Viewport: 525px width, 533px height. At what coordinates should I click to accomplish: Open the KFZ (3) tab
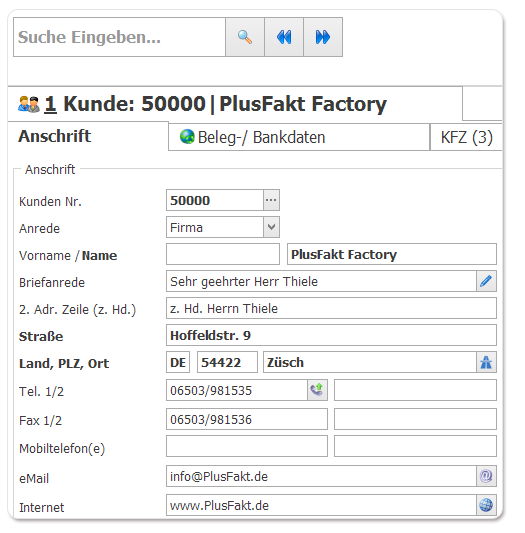click(467, 137)
